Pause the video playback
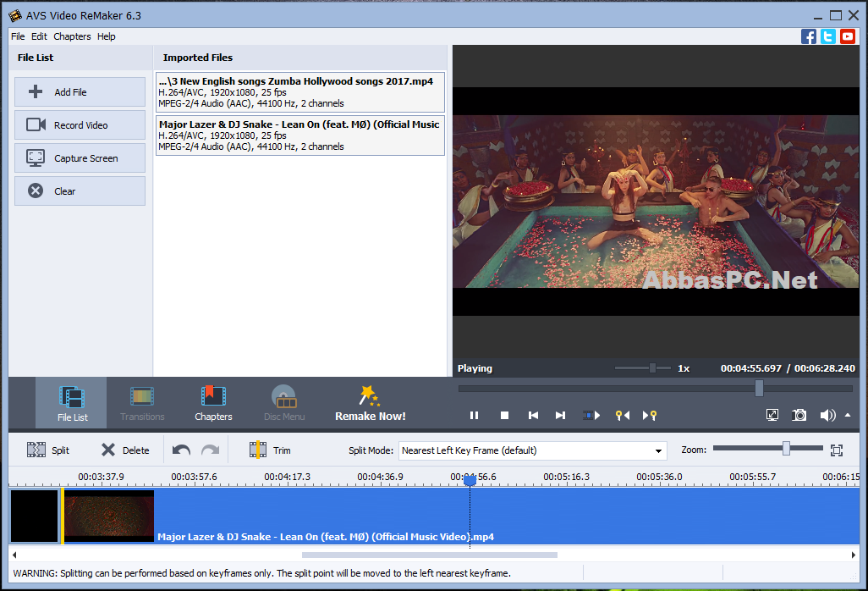The image size is (868, 591). [474, 416]
